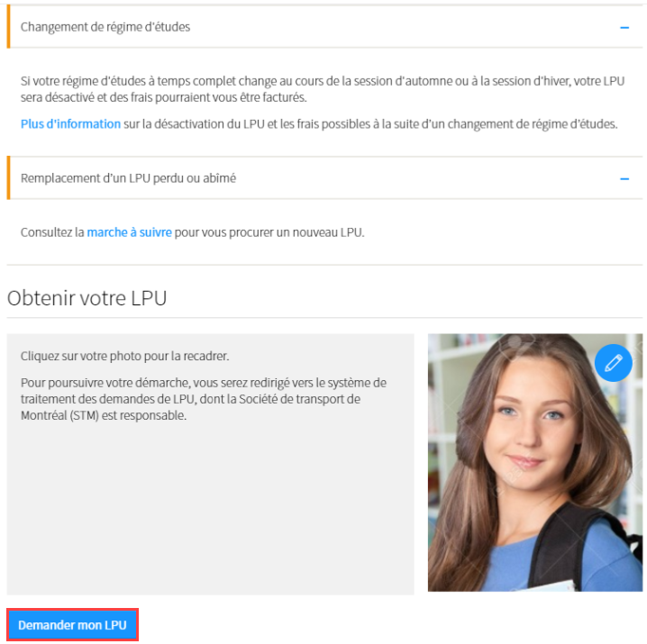Click orange accent bar of Changement de régime header
The image size is (647, 644).
8,27
